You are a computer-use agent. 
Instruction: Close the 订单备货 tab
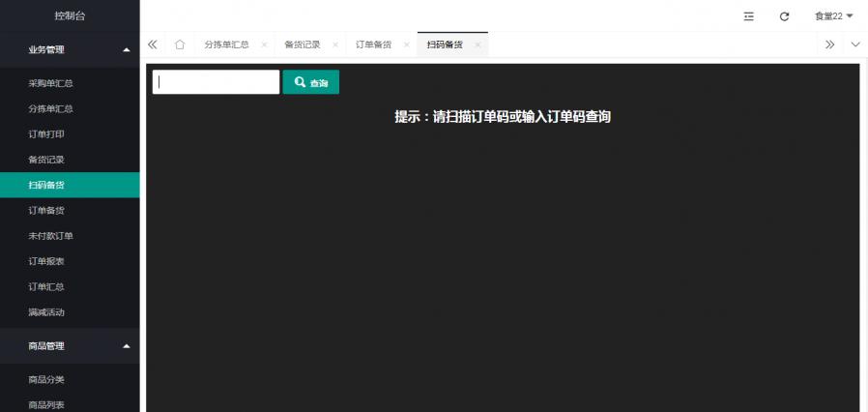pos(407,44)
